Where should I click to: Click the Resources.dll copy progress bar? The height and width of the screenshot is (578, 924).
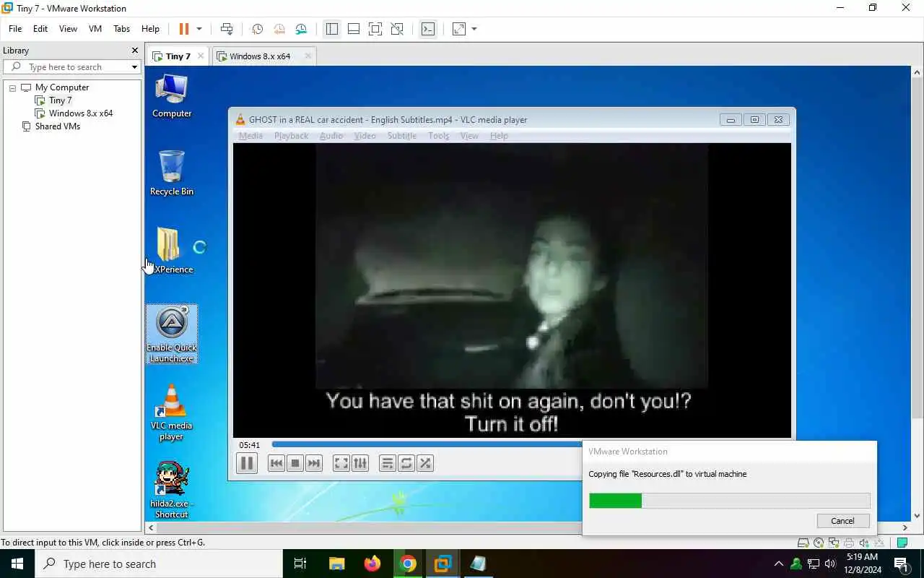[730, 501]
